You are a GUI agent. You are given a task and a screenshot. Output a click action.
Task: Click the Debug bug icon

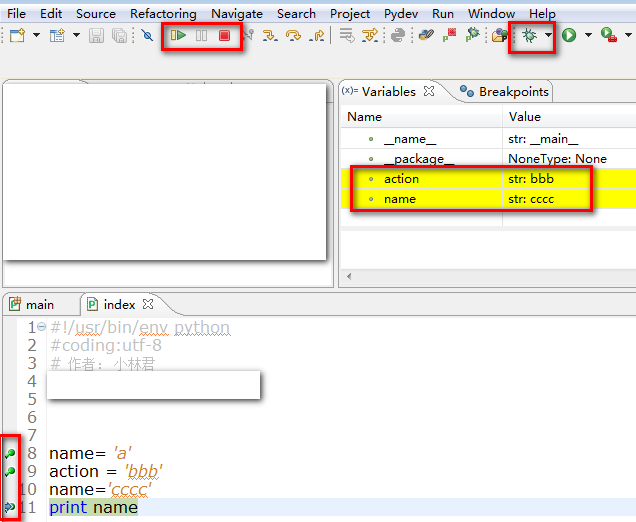pyautogui.click(x=528, y=35)
